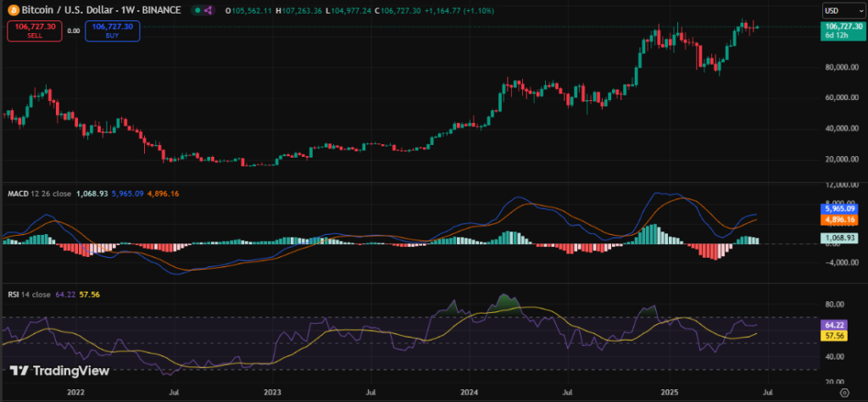Click the spread value 0.00 between buttons
The height and width of the screenshot is (402, 868).
(74, 31)
